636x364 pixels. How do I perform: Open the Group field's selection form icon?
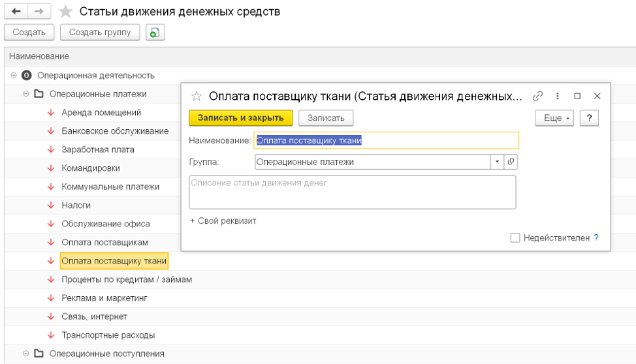[511, 162]
